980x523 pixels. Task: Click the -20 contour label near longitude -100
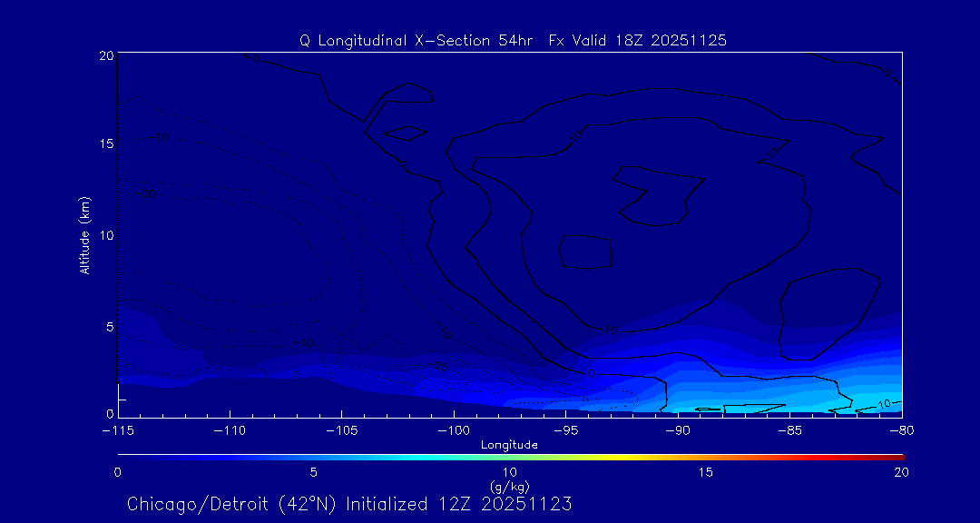[438, 367]
